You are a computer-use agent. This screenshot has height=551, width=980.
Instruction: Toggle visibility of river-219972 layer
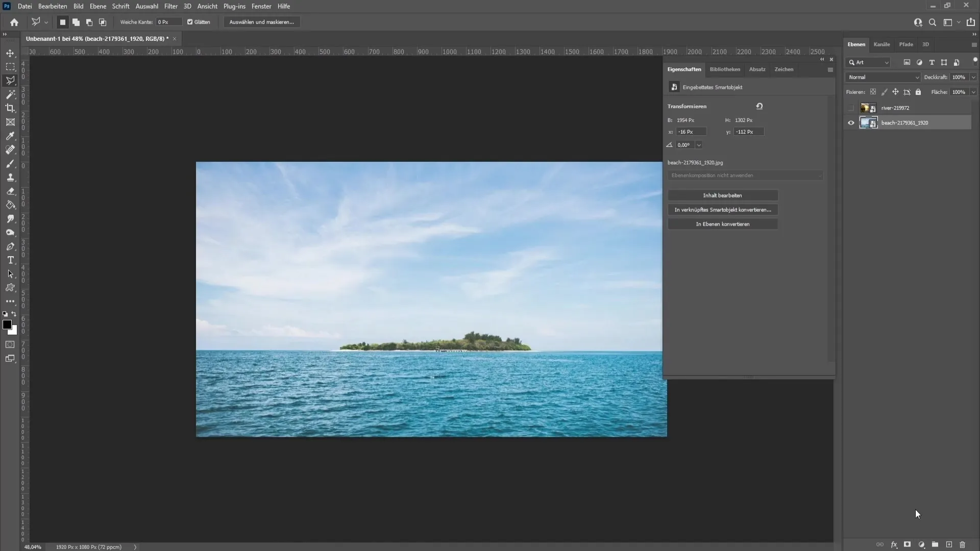[851, 108]
